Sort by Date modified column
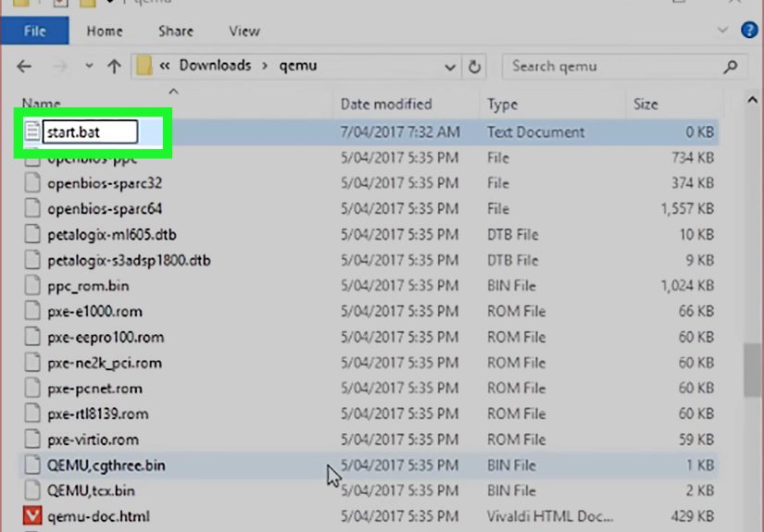Viewport: 764px width, 532px height. tap(386, 105)
